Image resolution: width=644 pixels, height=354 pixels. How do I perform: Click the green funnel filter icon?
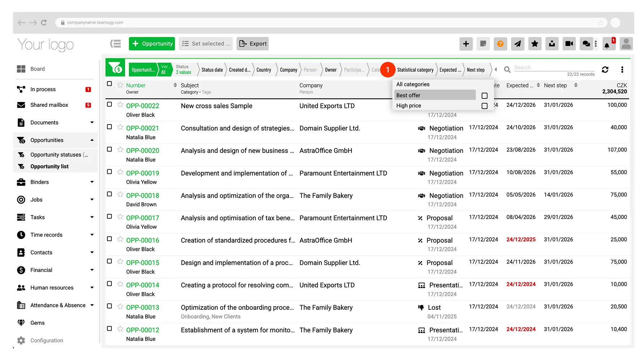point(115,68)
